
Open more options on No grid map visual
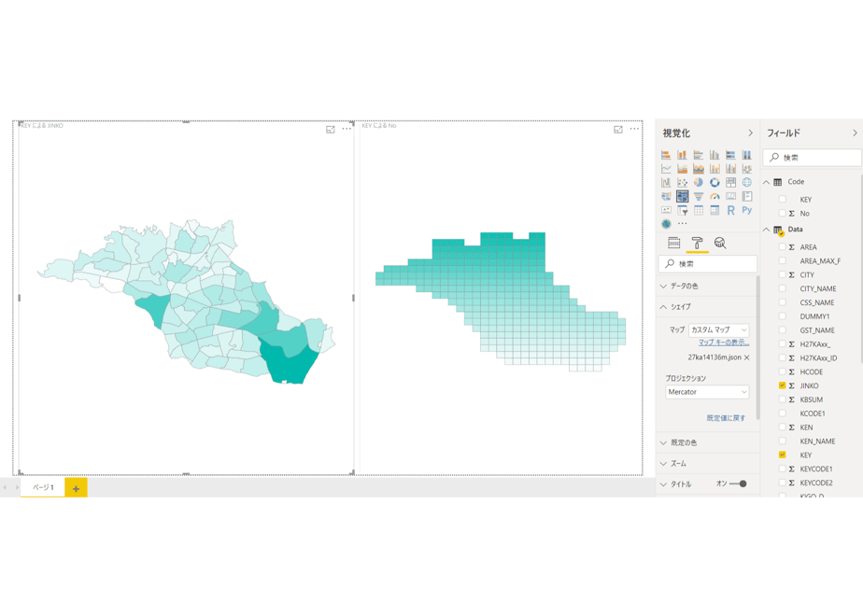coord(634,129)
